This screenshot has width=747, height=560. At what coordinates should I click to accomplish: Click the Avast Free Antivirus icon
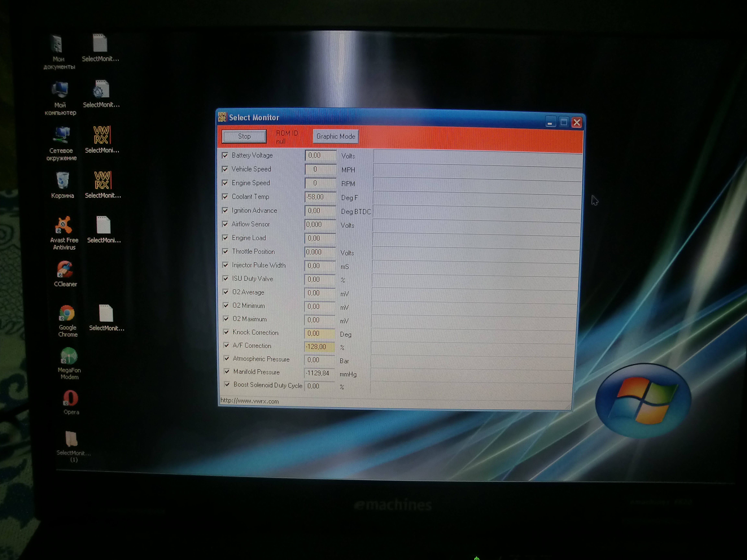[x=64, y=225]
